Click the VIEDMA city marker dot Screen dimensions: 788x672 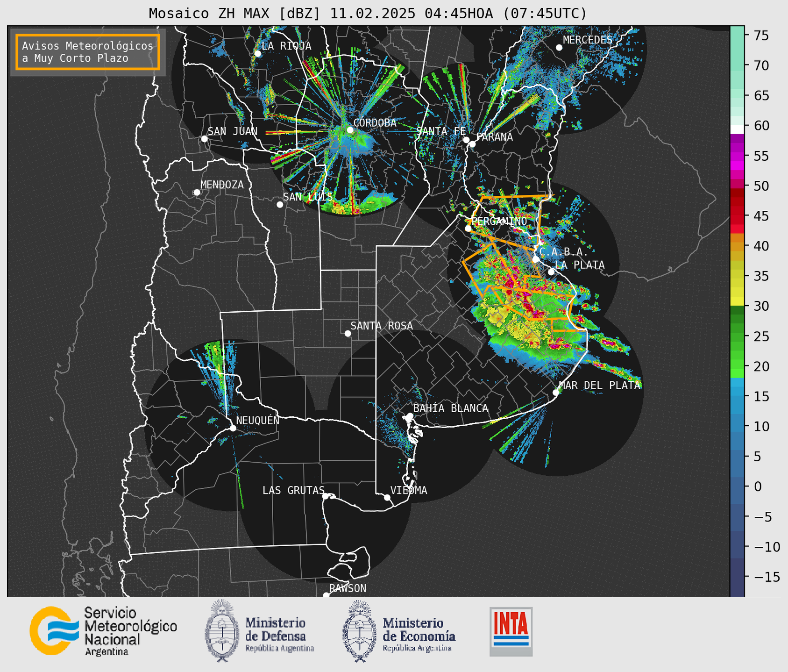[x=387, y=497]
